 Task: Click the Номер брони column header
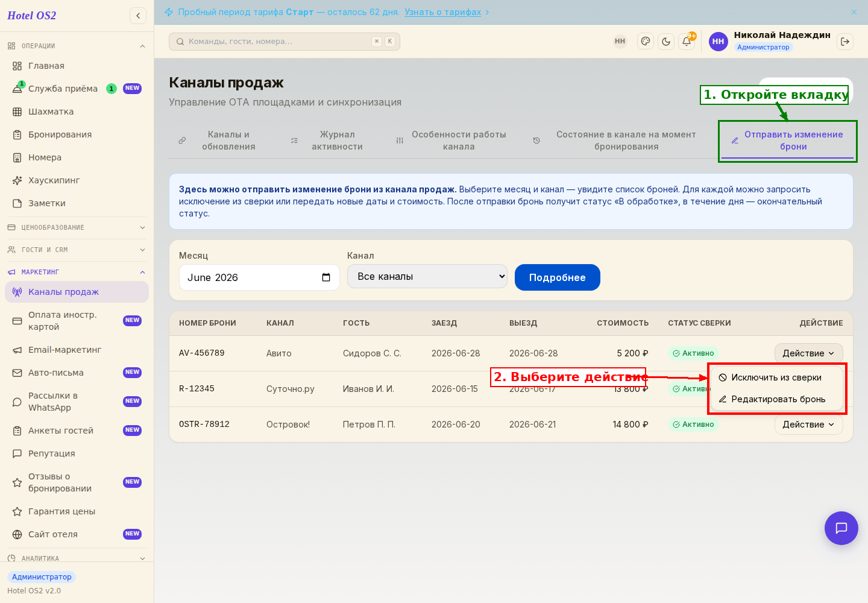207,323
